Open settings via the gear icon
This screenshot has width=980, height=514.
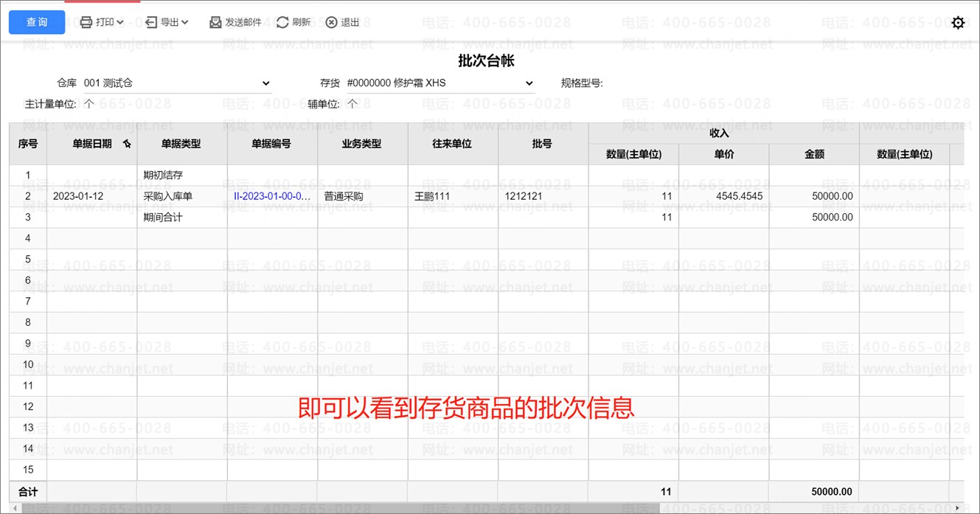[958, 23]
